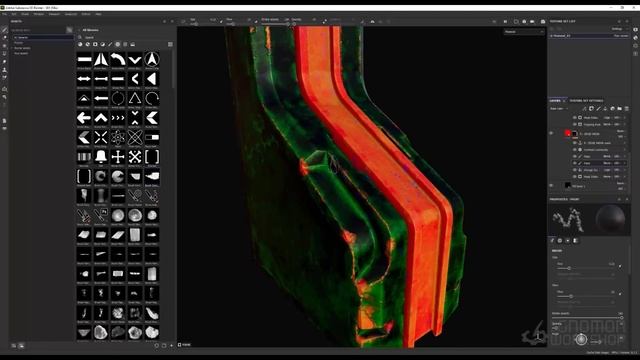Filter assets by Smart Materials type
The height and width of the screenshot is (360, 640).
pyautogui.click(x=87, y=44)
